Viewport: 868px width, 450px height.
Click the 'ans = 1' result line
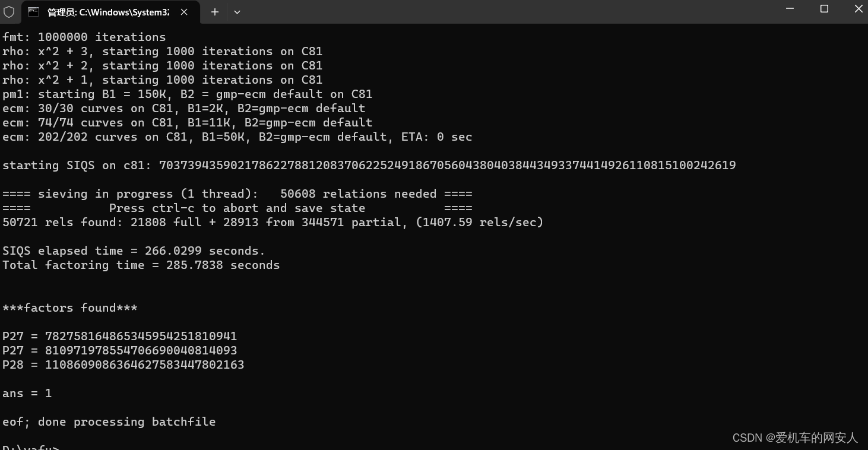tap(27, 393)
